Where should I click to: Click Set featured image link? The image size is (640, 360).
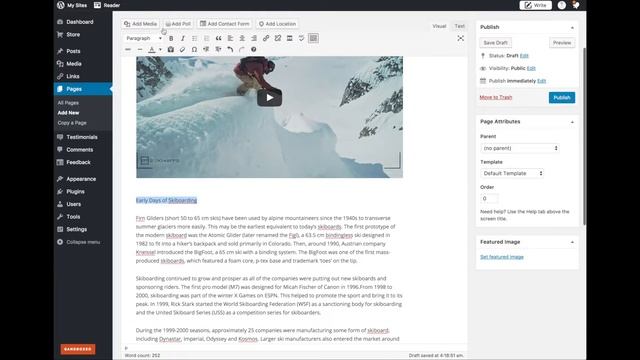(x=502, y=257)
